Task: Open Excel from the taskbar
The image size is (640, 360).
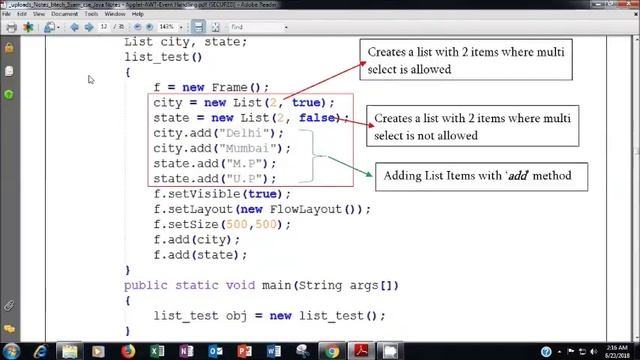Action: click(157, 351)
